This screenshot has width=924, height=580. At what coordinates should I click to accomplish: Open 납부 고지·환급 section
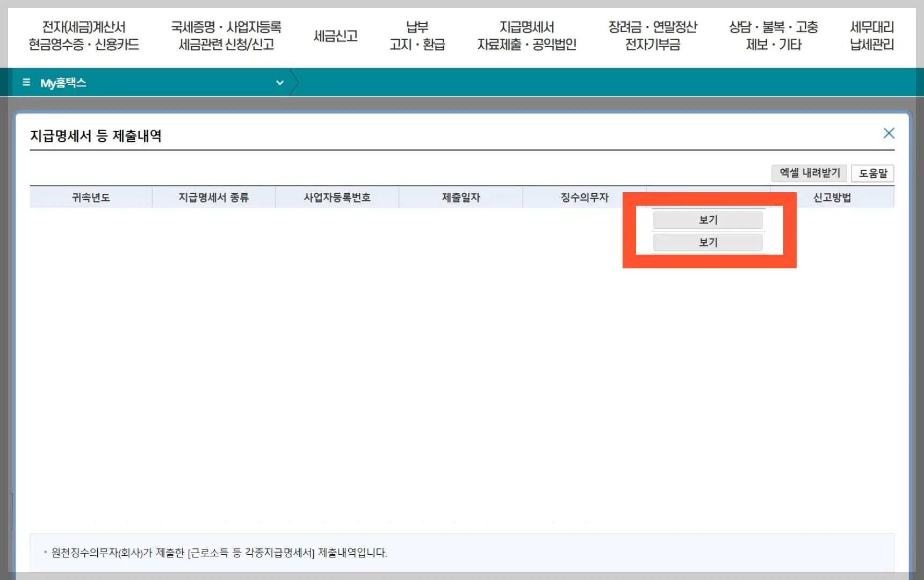(x=418, y=36)
